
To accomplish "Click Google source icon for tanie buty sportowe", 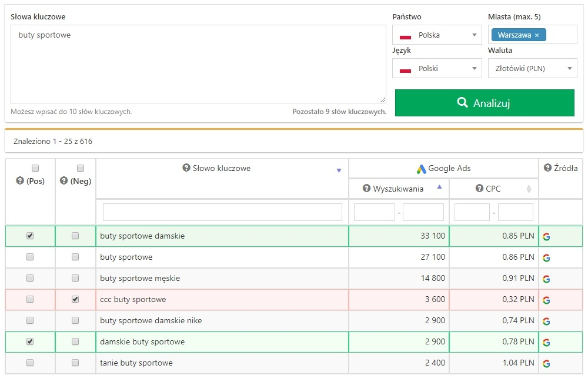I will (x=546, y=363).
